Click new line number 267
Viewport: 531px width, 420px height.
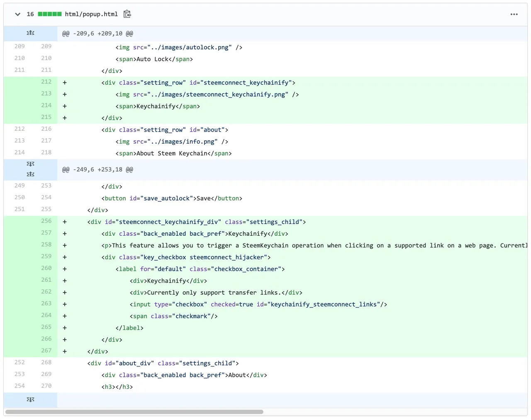[46, 350]
